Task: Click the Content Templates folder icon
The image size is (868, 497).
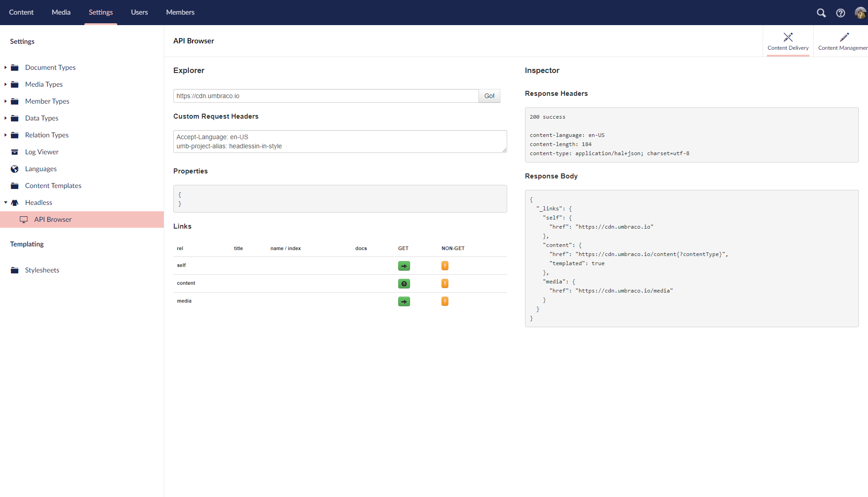Action: [x=15, y=186]
